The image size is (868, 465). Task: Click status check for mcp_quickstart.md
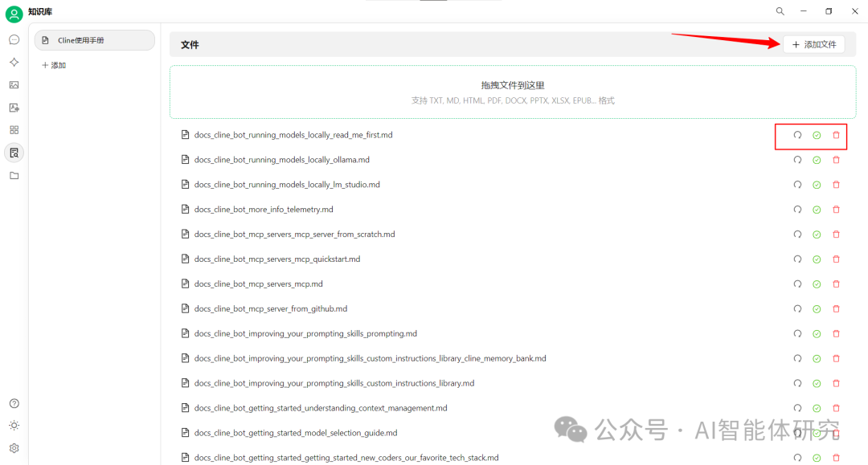click(x=817, y=259)
